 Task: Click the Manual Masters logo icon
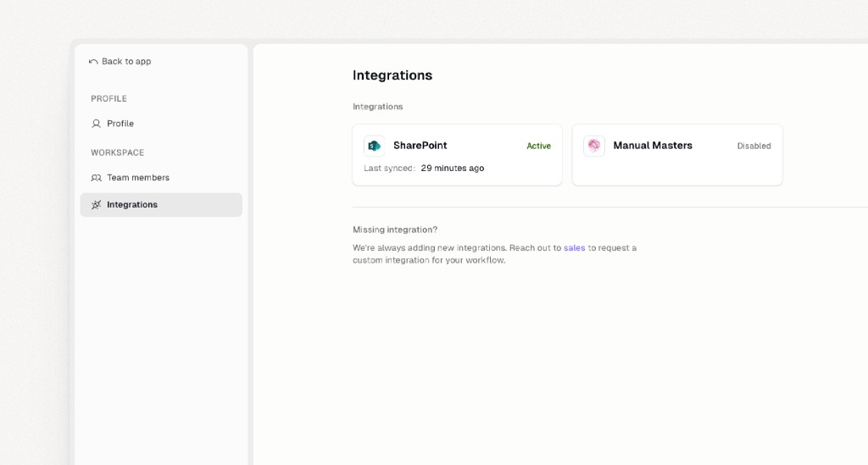click(x=594, y=146)
